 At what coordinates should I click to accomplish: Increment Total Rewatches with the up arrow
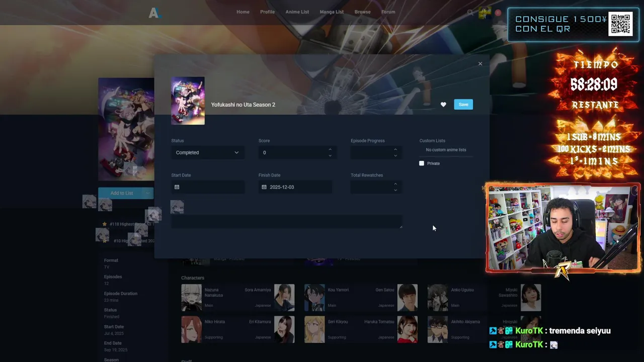395,184
